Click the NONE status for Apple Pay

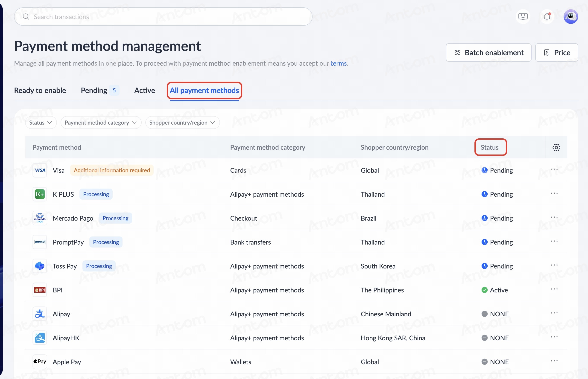coord(495,362)
